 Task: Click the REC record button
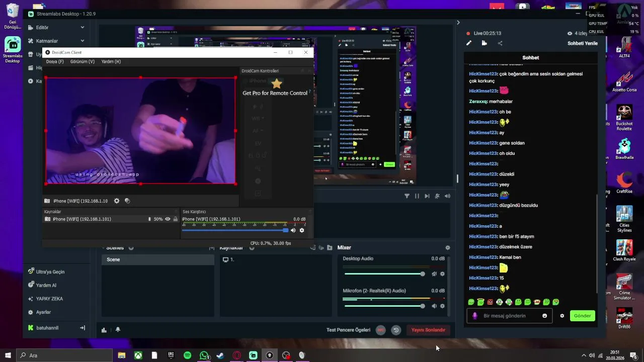[381, 330]
